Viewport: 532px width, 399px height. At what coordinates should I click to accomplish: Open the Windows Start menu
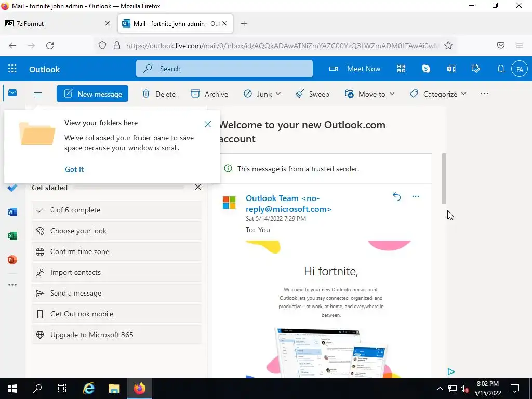click(12, 389)
